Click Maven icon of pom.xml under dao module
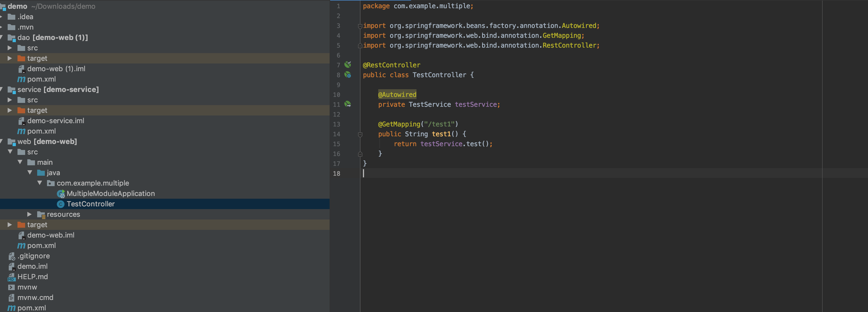 coord(21,79)
